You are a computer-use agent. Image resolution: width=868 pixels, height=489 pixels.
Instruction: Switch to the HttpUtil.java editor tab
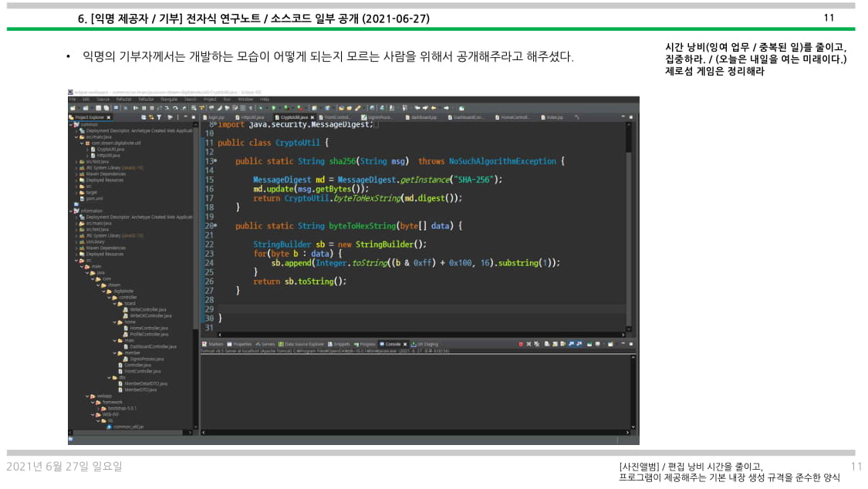[x=250, y=118]
